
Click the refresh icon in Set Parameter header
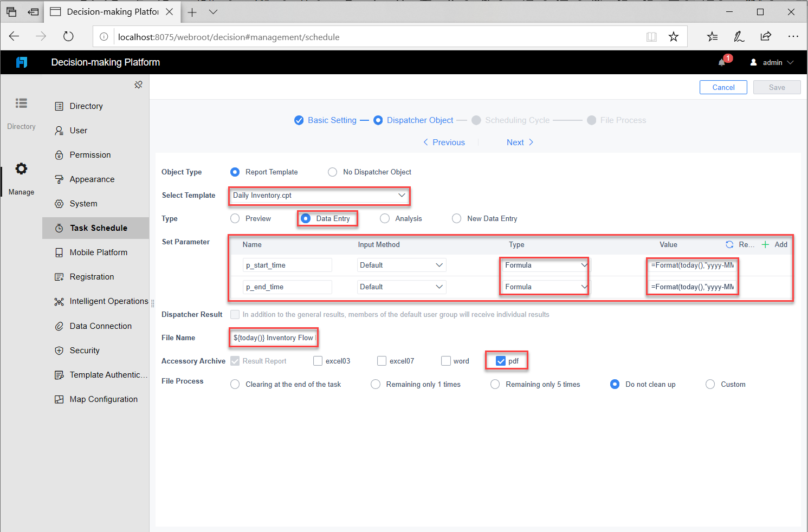pos(729,244)
